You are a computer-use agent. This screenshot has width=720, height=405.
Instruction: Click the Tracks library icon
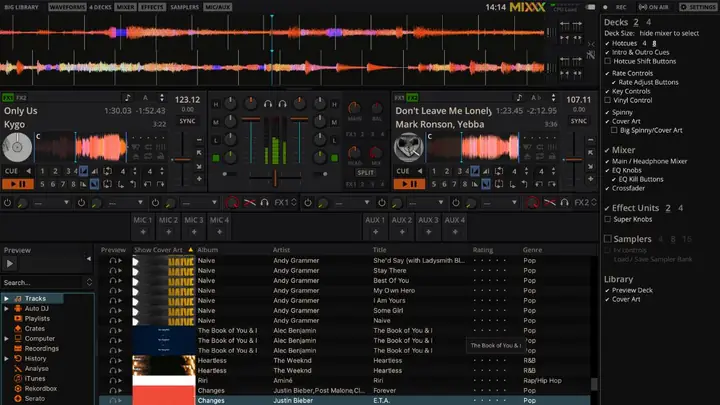[x=18, y=298]
